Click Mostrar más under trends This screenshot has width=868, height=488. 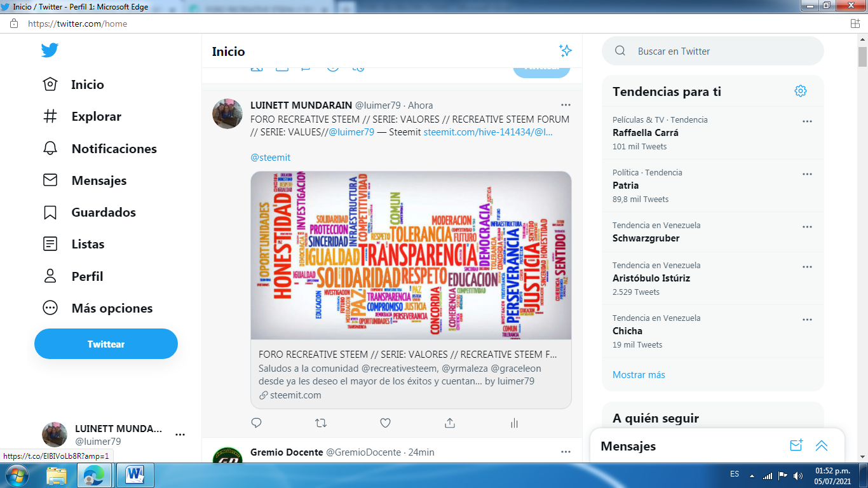639,374
